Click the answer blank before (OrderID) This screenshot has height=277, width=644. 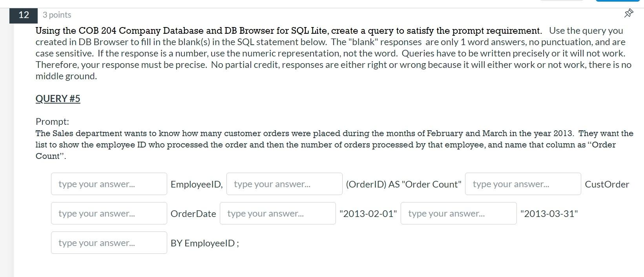click(x=284, y=184)
